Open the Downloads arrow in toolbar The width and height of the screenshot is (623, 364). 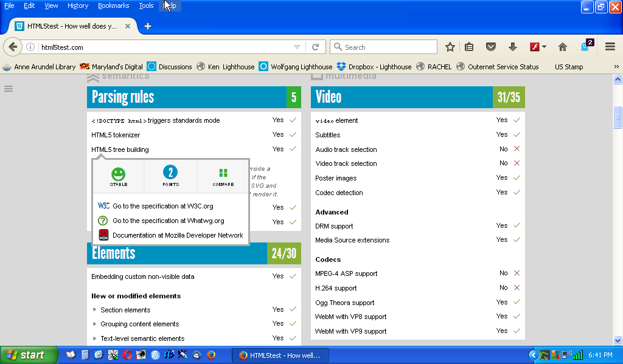pos(513,47)
